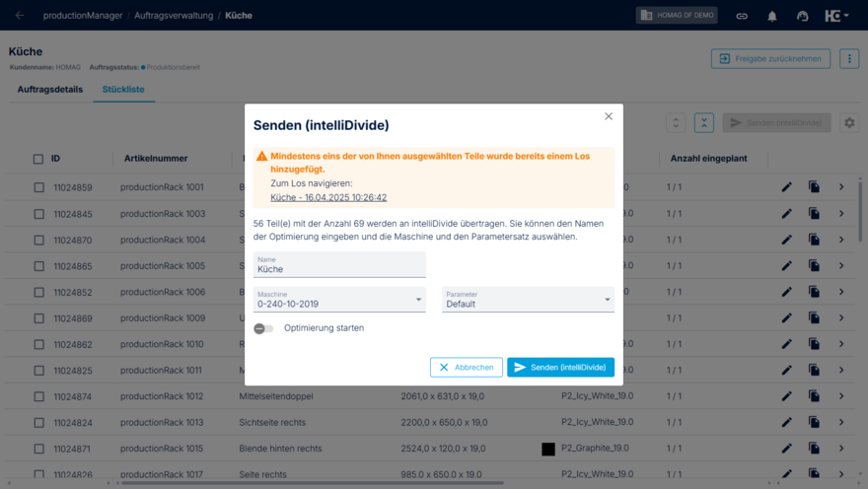
Task: Expand row 11024862 with chevron
Action: (x=841, y=343)
